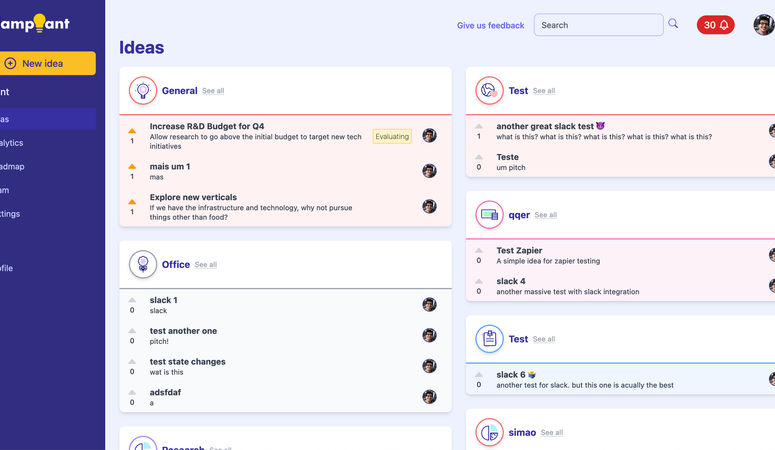Click author avatar on adsfdaf row
This screenshot has height=450, width=775.
pos(430,397)
